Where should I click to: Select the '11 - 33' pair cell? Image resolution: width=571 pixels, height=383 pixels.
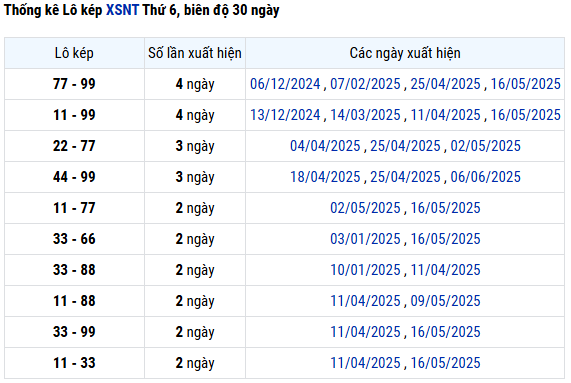74,363
